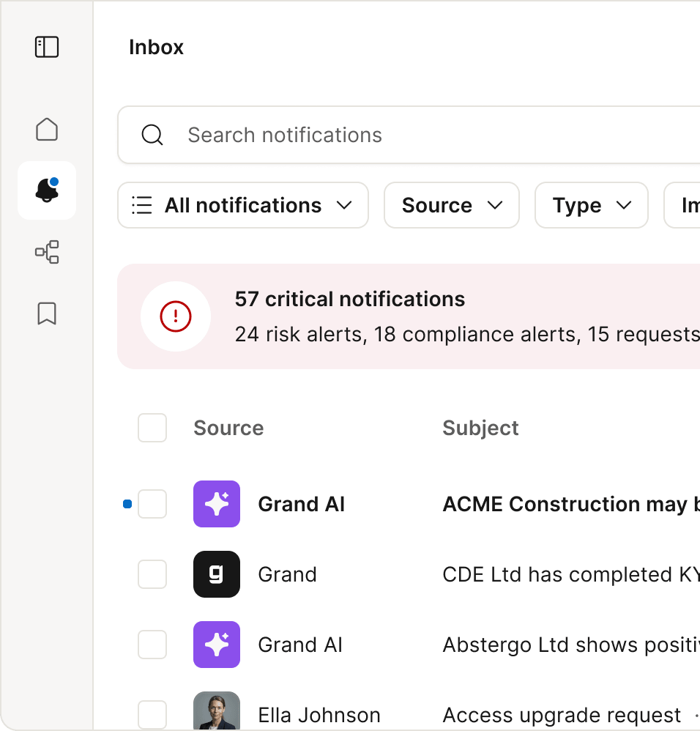Click the purple Grand AI icon for ACME
Image resolution: width=700 pixels, height=731 pixels.
pyautogui.click(x=217, y=504)
